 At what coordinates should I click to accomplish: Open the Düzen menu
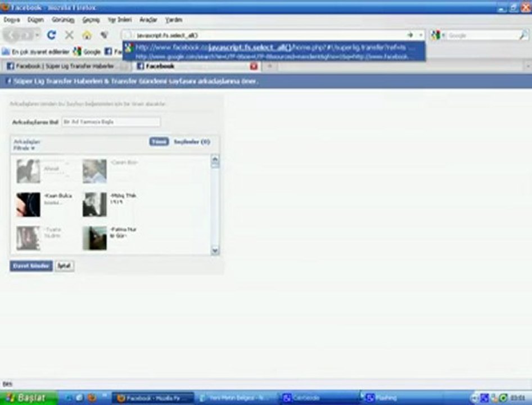pos(35,20)
